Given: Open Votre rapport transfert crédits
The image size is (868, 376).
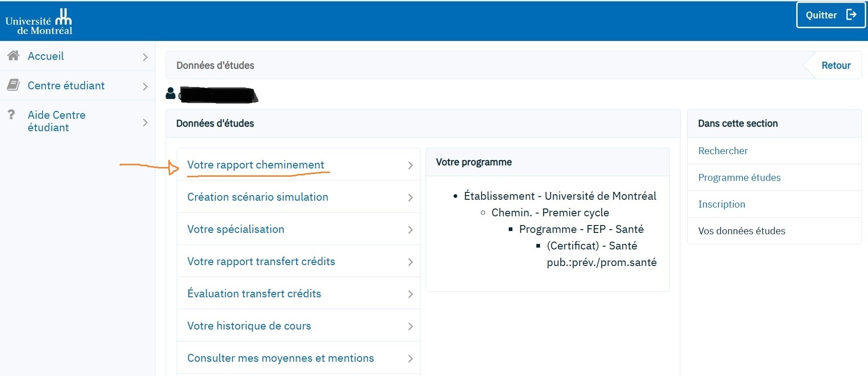Looking at the screenshot, I should click(299, 261).
